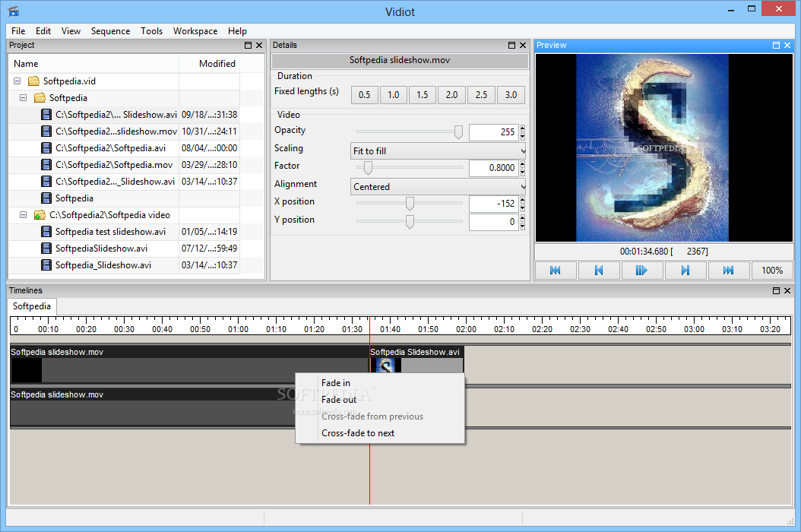Click the Softpedia sequence film icon
This screenshot has width=801, height=532.
pyautogui.click(x=46, y=198)
